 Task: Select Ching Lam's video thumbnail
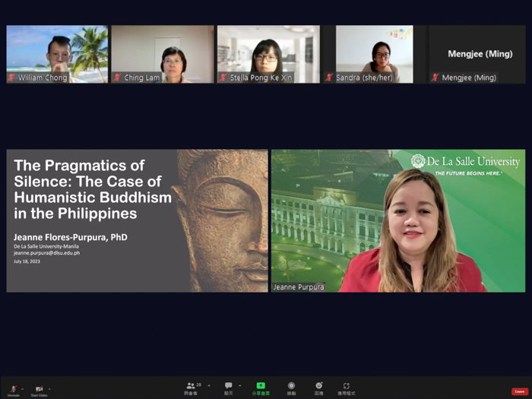point(163,54)
